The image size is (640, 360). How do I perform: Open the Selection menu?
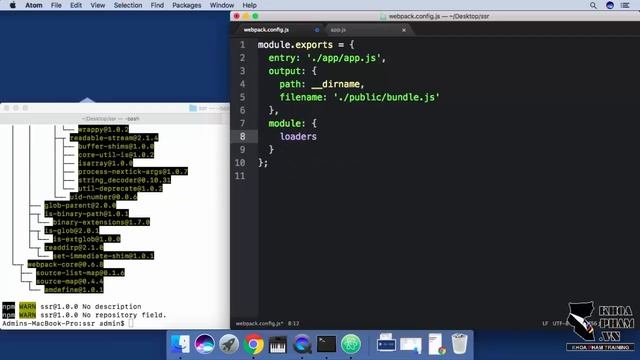(128, 5)
